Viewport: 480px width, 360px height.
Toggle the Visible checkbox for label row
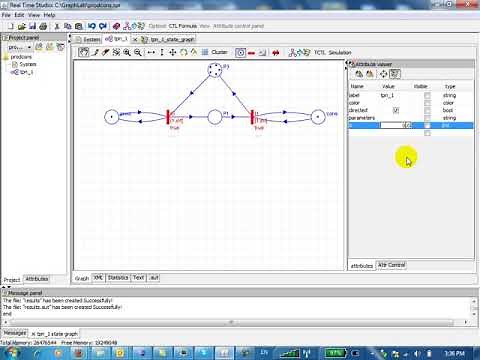pyautogui.click(x=427, y=95)
